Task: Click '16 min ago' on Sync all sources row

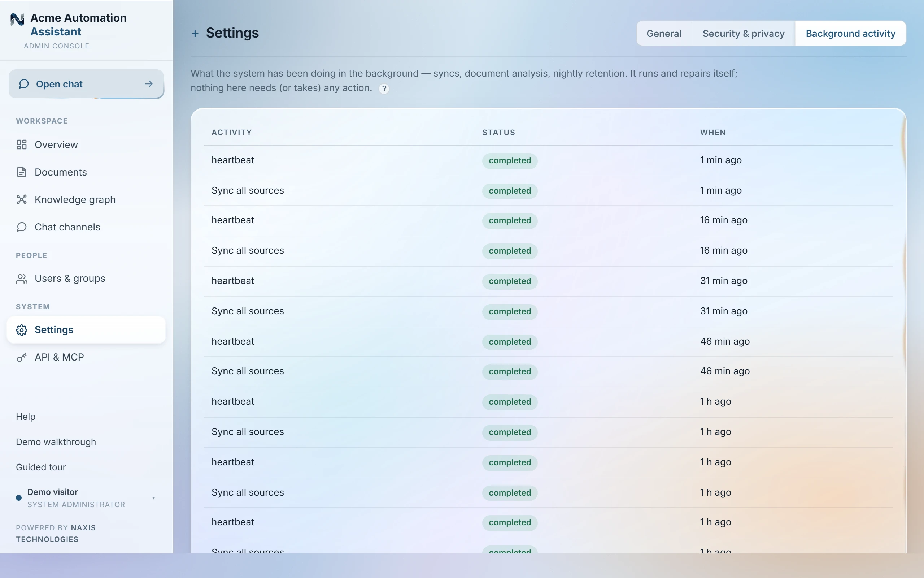Action: click(724, 250)
